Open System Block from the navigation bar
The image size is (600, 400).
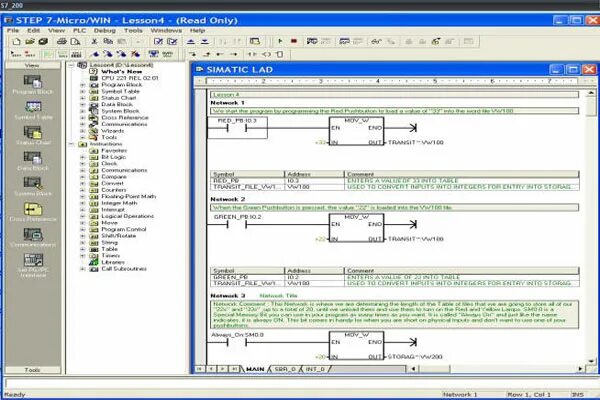coord(33,186)
